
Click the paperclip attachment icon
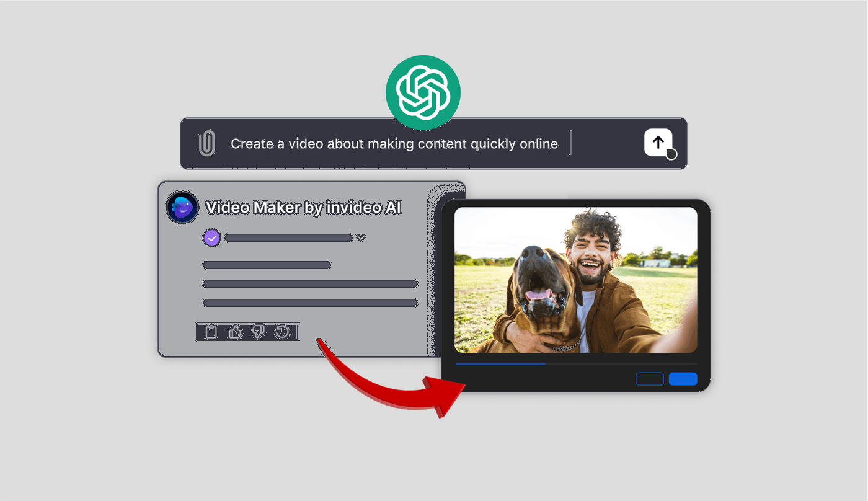[x=207, y=143]
